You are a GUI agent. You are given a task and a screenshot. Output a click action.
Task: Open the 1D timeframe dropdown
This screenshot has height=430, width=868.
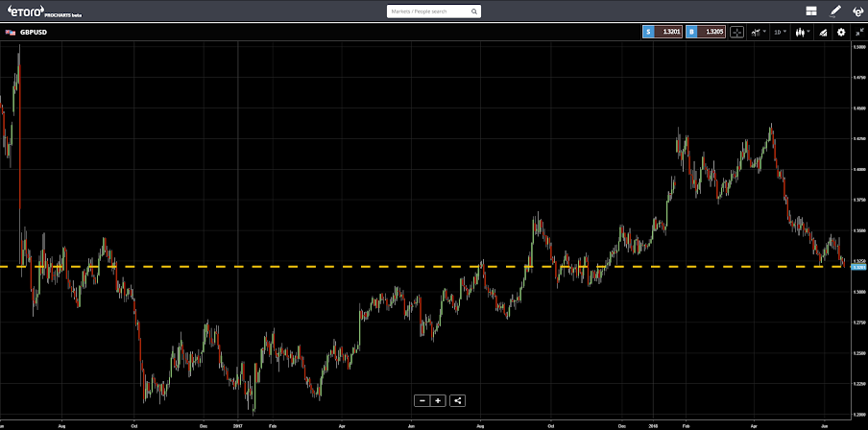(x=780, y=32)
